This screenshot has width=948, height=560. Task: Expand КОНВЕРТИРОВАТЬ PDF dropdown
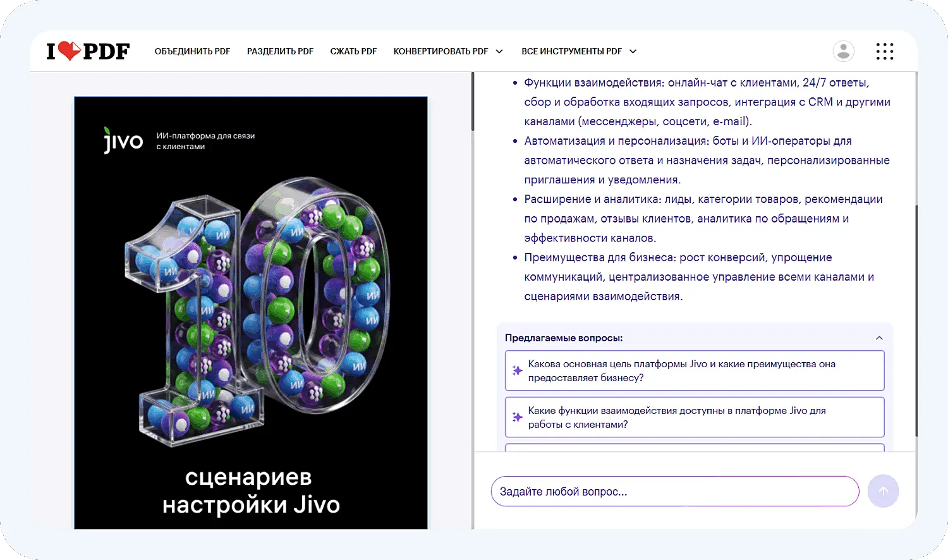tap(448, 51)
